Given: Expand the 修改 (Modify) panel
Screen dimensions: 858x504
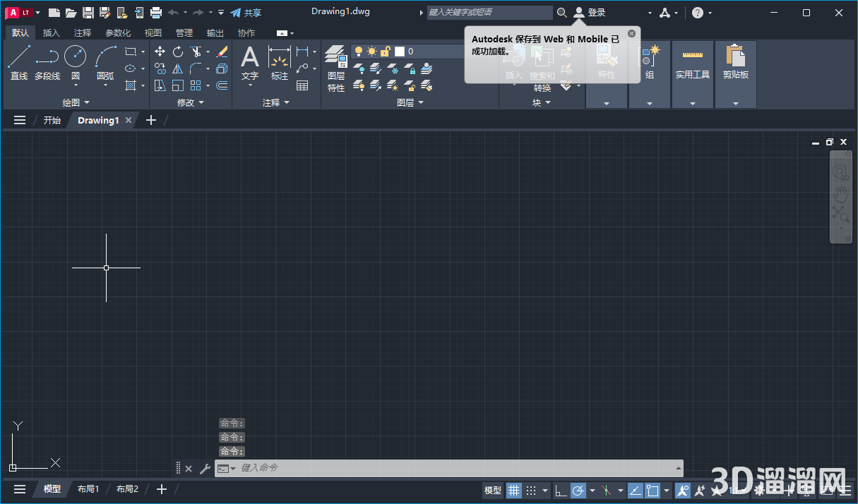Looking at the screenshot, I should (x=190, y=102).
